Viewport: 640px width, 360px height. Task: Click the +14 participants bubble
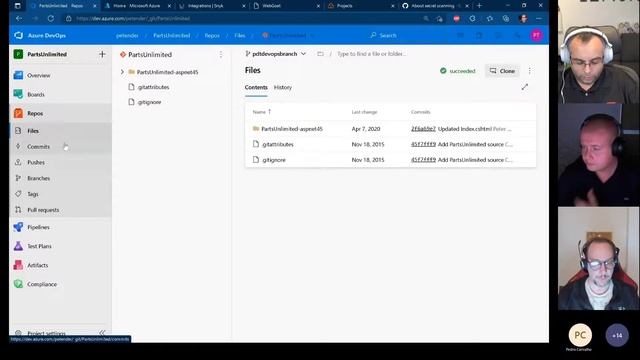coord(617,336)
